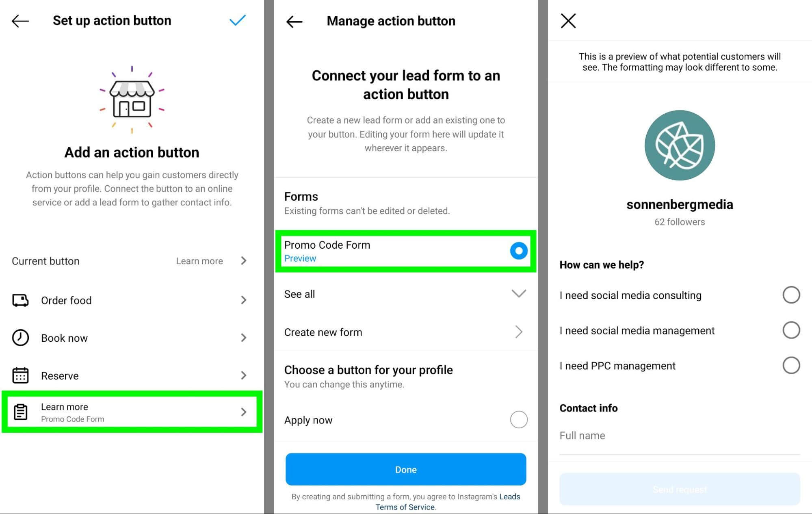Click the back arrow on Manage action button

(293, 21)
